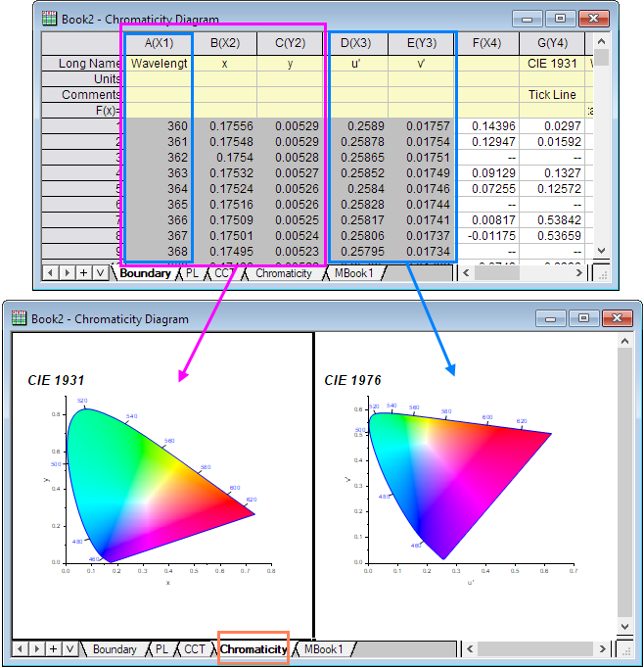Close the bottom Book2 window
The image size is (644, 668).
pos(617,318)
